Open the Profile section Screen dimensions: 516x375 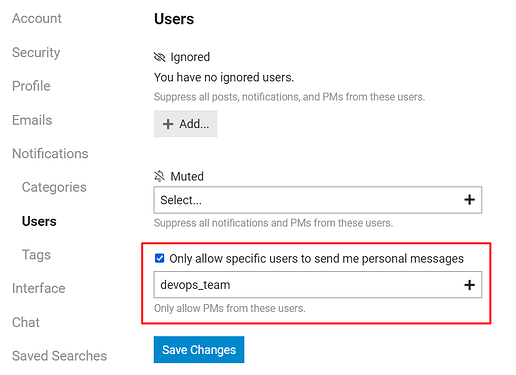(31, 86)
